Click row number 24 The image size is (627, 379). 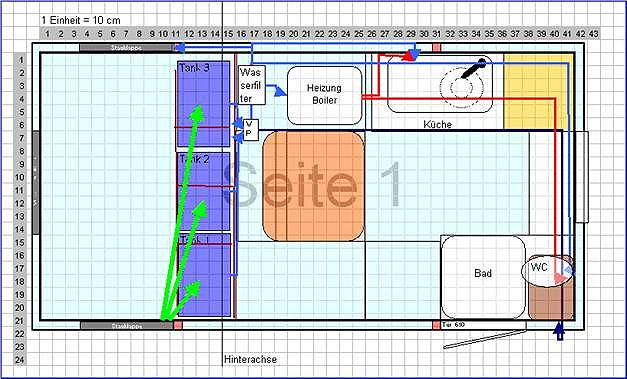click(x=20, y=360)
